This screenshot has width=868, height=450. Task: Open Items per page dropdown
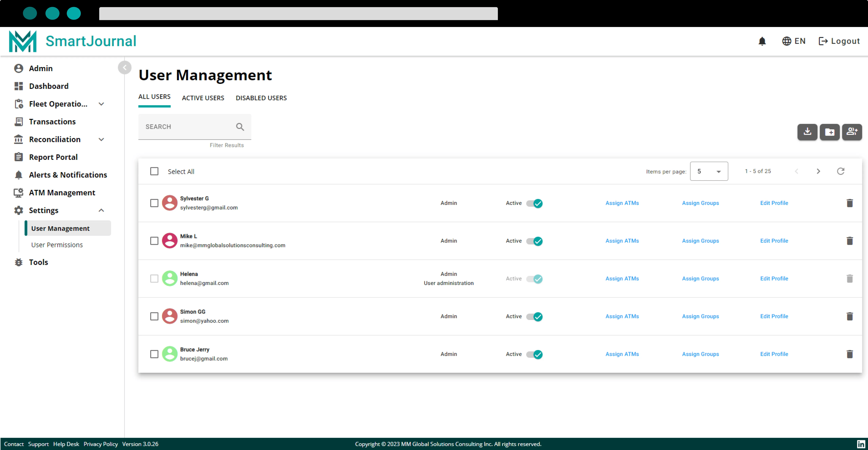(709, 171)
